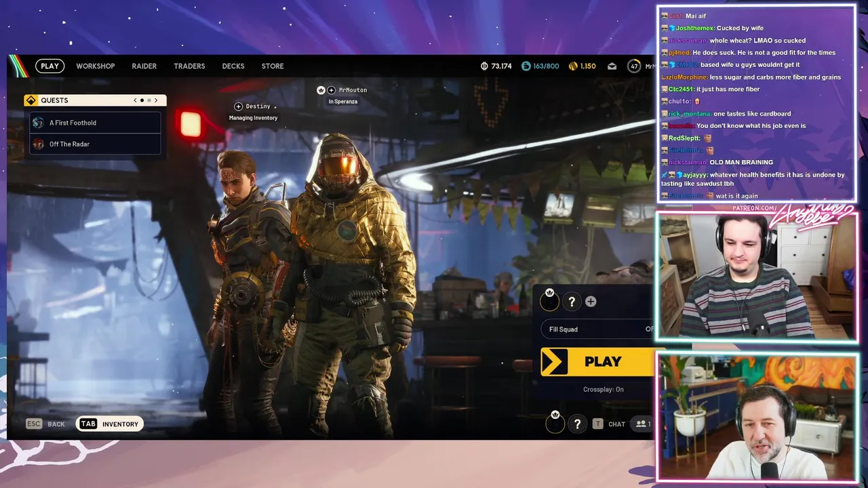Click the 163/800 token balance
This screenshot has width=868, height=488.
546,66
